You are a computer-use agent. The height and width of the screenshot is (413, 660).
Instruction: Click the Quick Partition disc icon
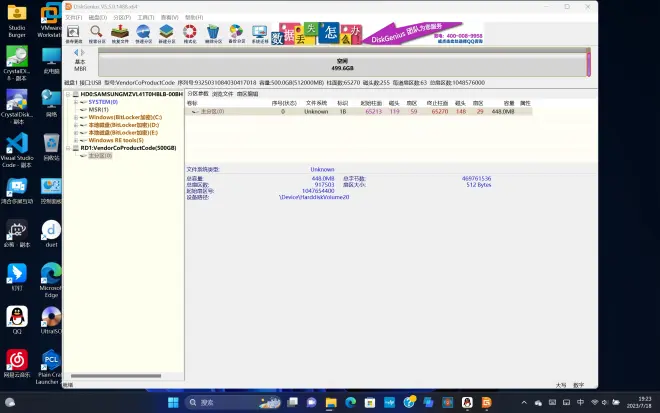(143, 34)
